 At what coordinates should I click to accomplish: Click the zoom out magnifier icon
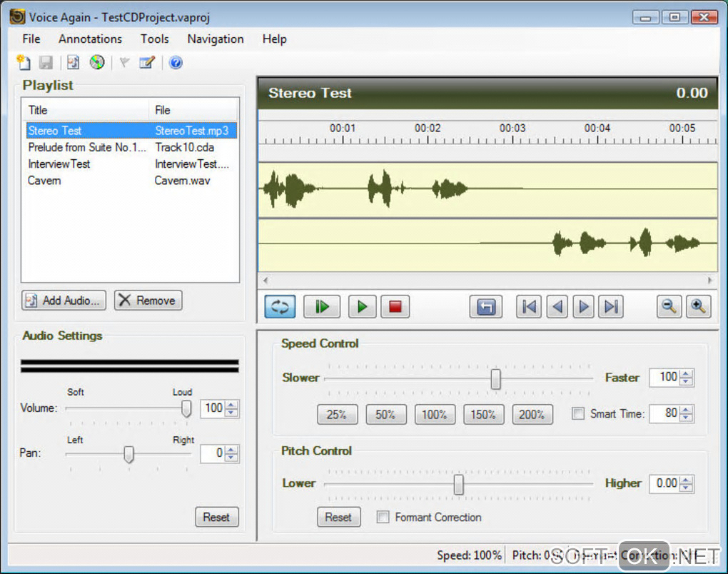(669, 307)
